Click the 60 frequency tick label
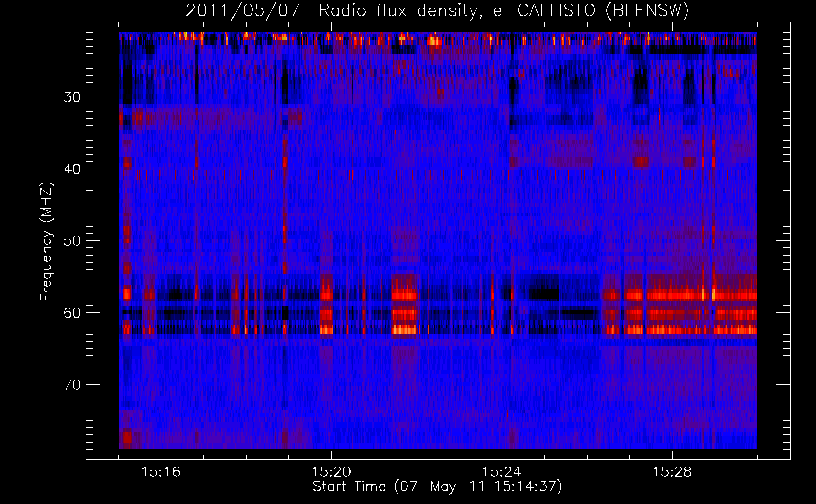This screenshot has height=504, width=816. pos(72,313)
